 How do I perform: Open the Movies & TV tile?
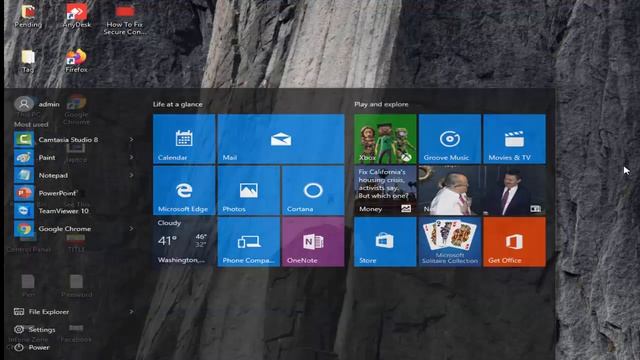click(514, 139)
